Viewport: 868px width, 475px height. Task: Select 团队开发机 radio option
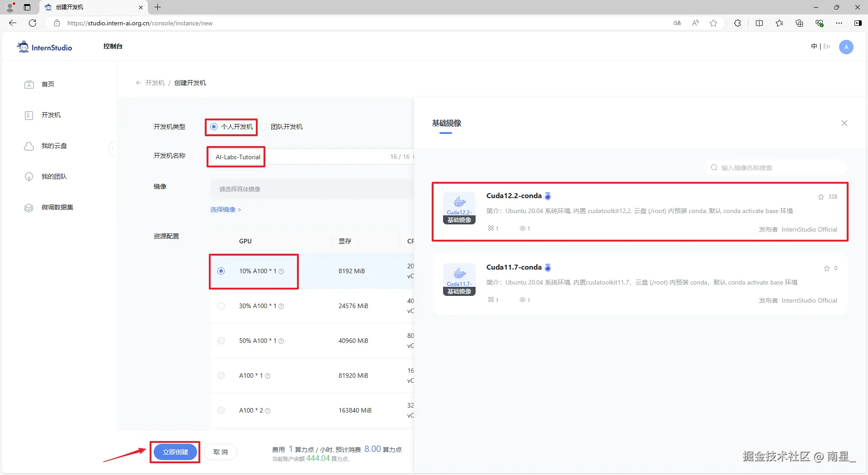tap(264, 127)
